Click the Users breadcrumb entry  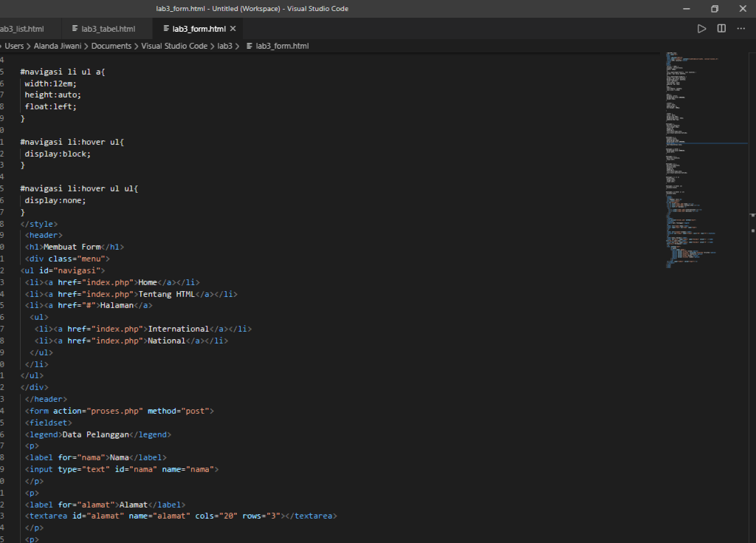click(14, 45)
